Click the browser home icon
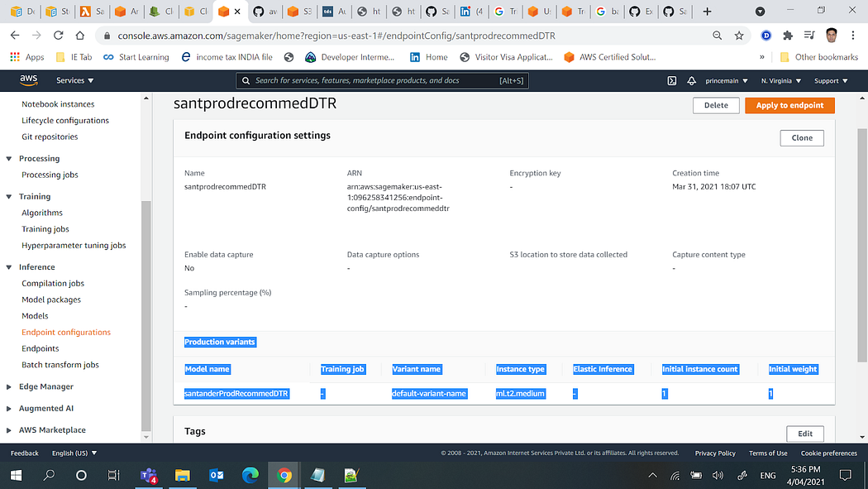The width and height of the screenshot is (868, 489). 79,36
